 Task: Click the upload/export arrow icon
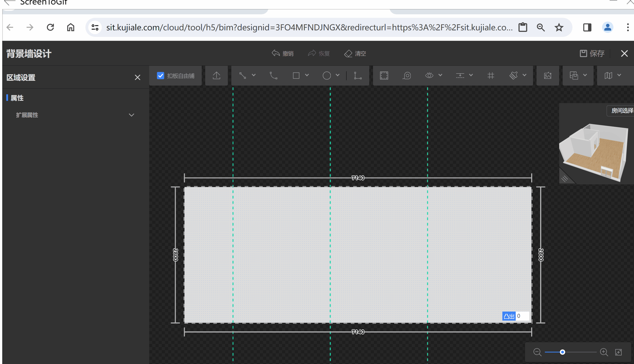pos(216,76)
